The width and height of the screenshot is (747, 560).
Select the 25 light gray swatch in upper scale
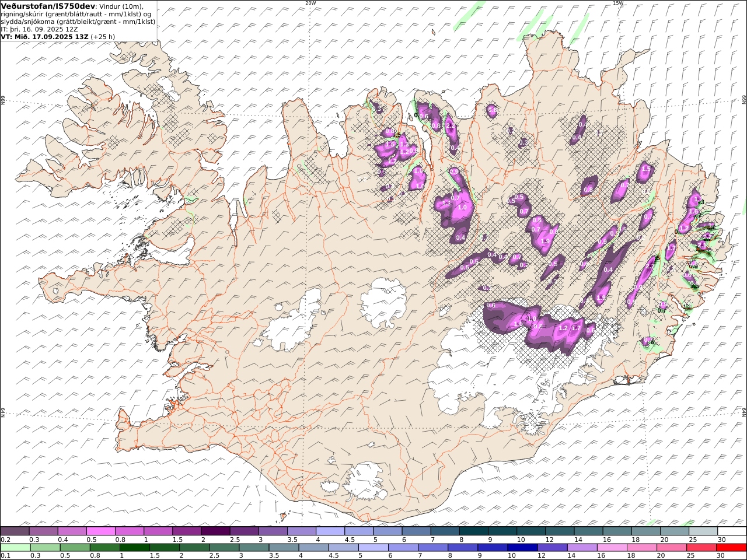tap(703, 531)
